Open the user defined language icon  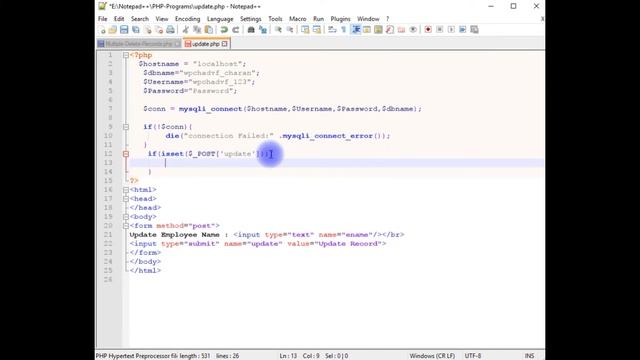click(367, 30)
